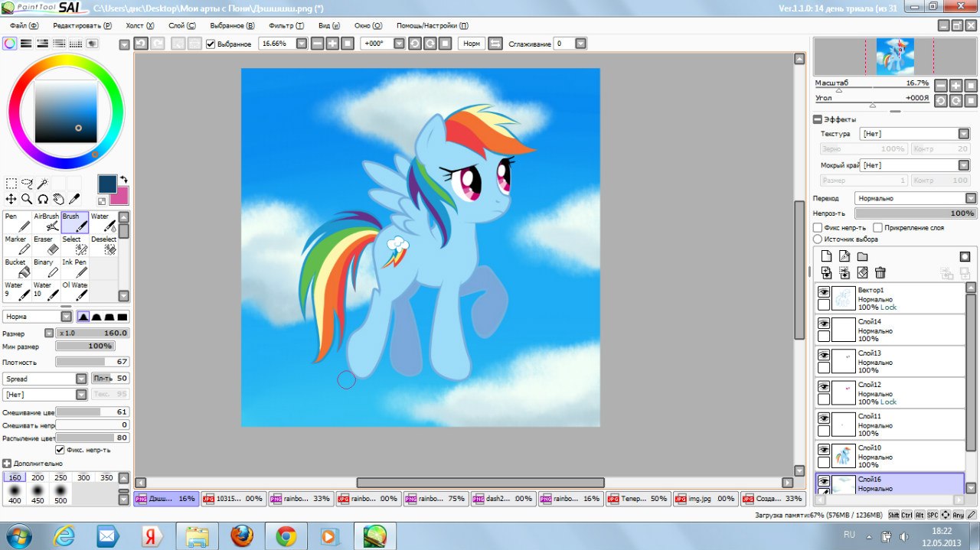Image resolution: width=980 pixels, height=550 pixels.
Task: Click the undo arrow in toolbar
Action: click(141, 44)
